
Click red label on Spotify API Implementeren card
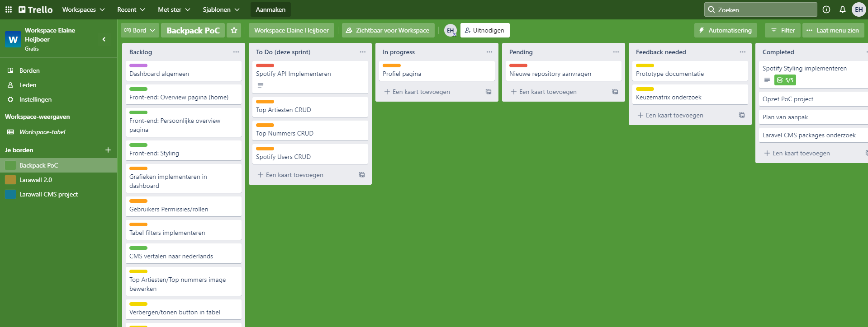pyautogui.click(x=265, y=65)
